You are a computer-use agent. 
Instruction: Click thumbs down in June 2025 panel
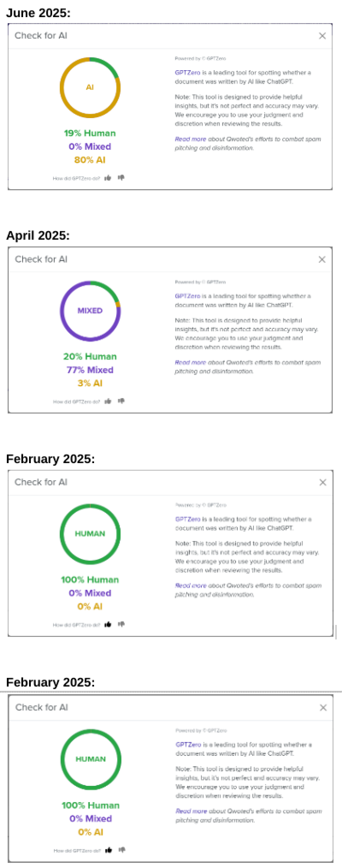[121, 178]
